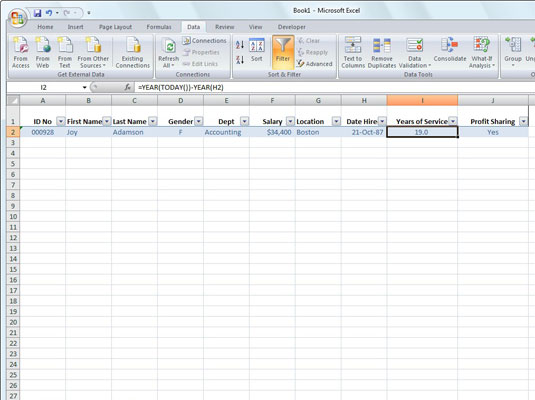Open First Name filter dropdown
The height and width of the screenshot is (400, 535).
tap(107, 121)
